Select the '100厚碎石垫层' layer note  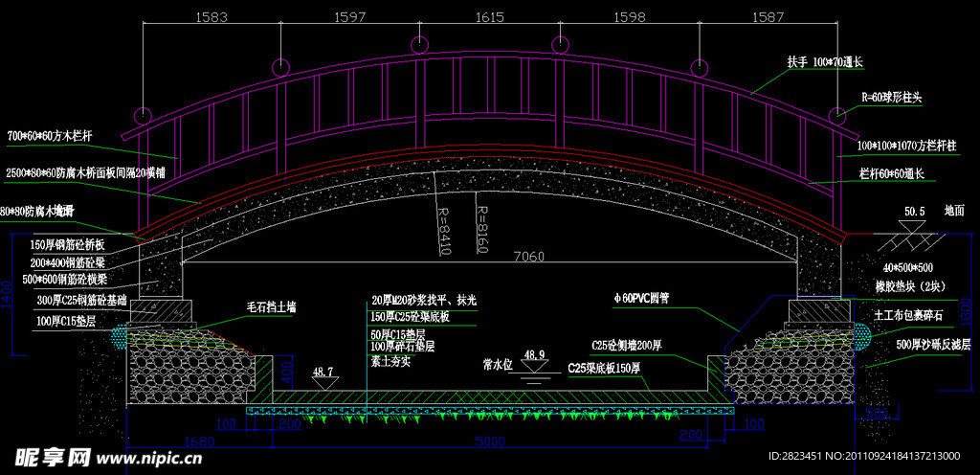coord(403,346)
